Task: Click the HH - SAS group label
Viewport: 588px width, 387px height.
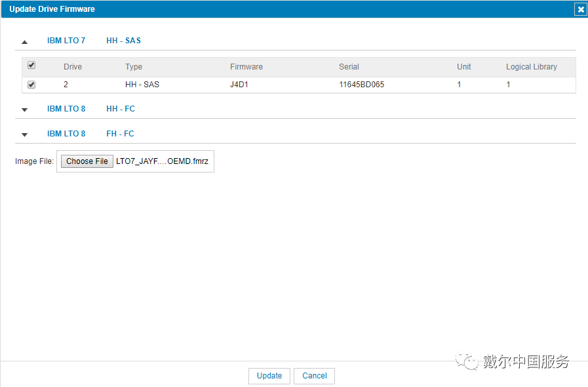Action: click(123, 41)
